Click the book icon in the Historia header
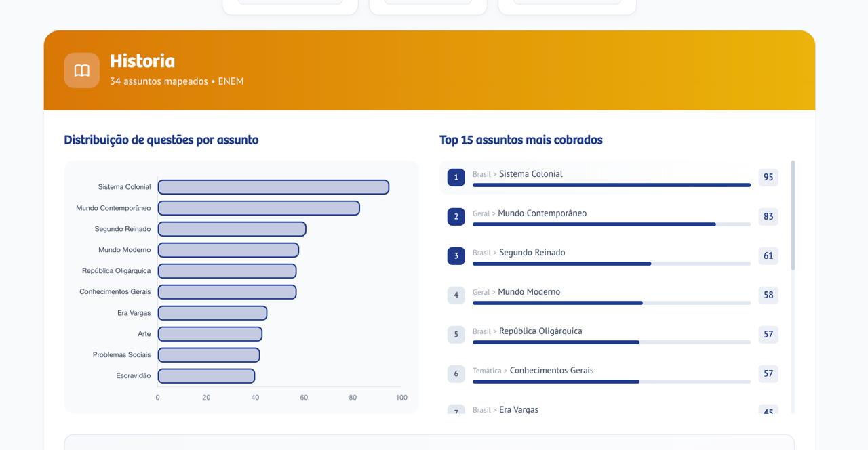Viewport: 868px width, 450px height. coord(81,70)
